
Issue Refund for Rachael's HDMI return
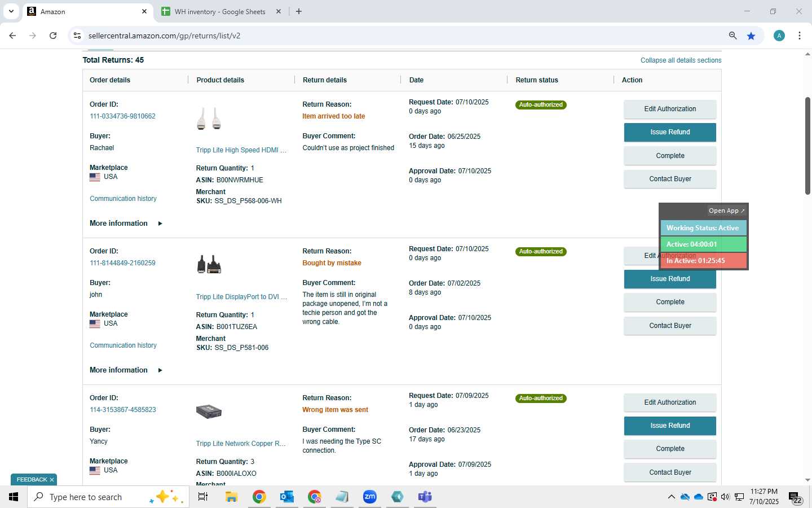670,132
